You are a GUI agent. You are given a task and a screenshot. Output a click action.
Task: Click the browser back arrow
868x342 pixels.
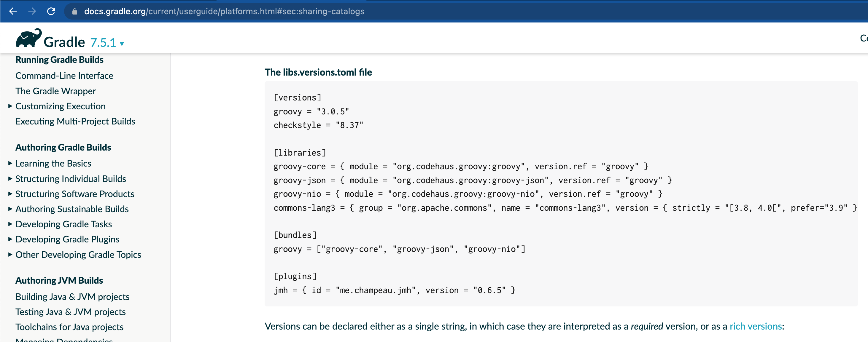(x=13, y=11)
